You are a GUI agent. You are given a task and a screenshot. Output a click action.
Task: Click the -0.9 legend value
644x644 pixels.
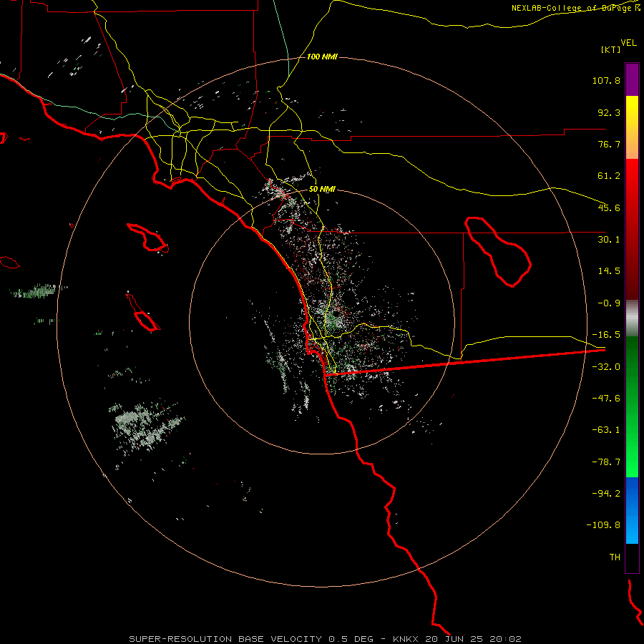point(609,303)
